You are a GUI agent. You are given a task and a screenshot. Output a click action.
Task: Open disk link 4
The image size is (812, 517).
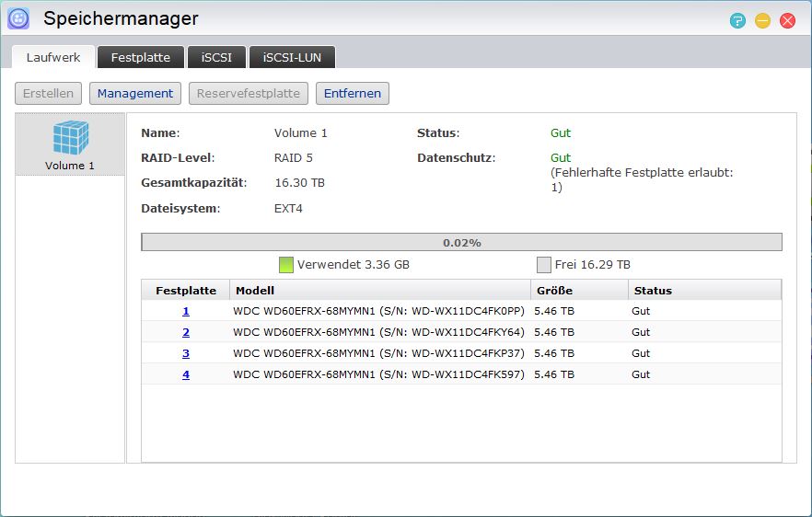(186, 374)
